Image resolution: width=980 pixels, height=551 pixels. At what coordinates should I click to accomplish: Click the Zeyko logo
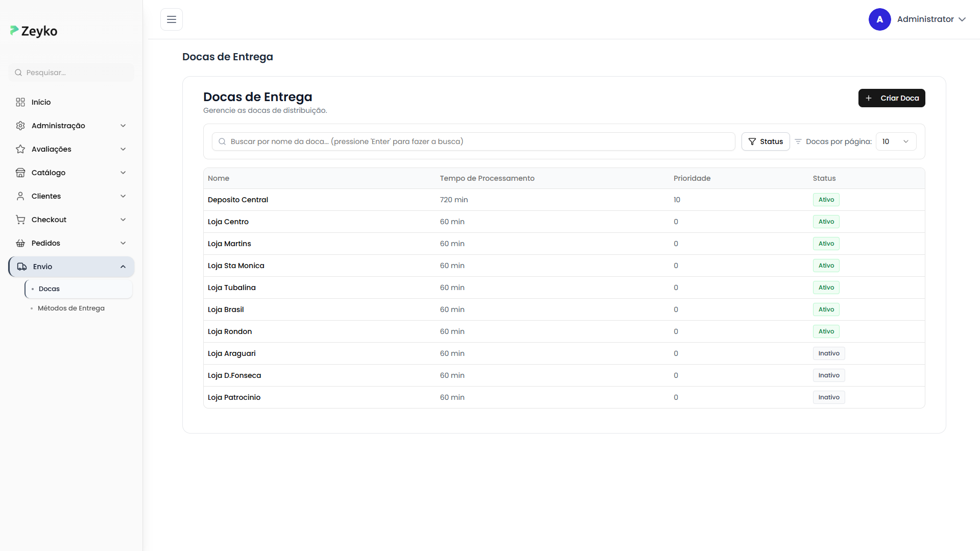(34, 31)
